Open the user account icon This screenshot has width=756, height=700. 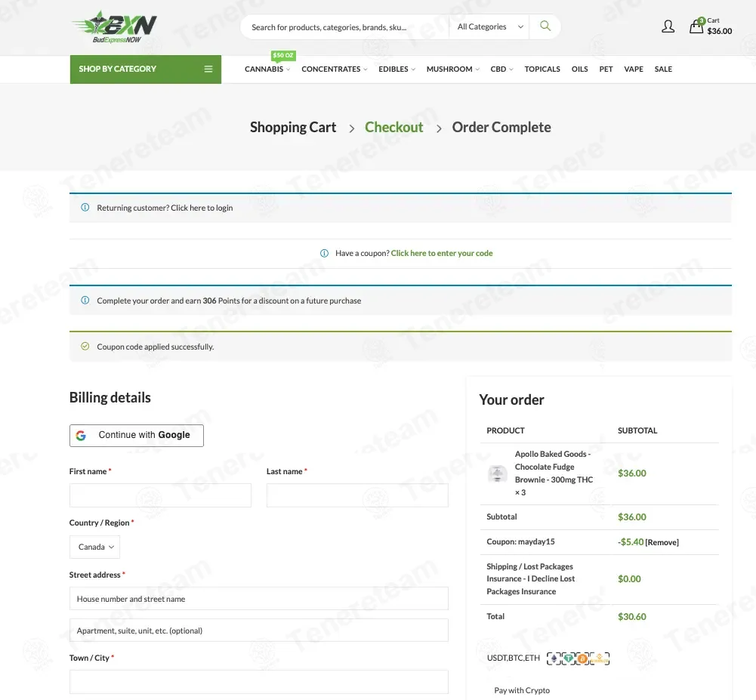click(668, 26)
